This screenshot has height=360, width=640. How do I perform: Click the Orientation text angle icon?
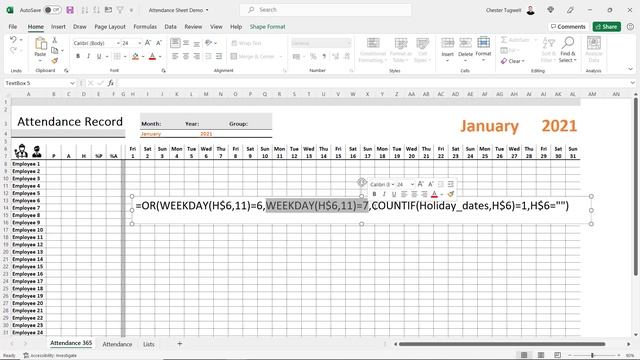click(209, 43)
